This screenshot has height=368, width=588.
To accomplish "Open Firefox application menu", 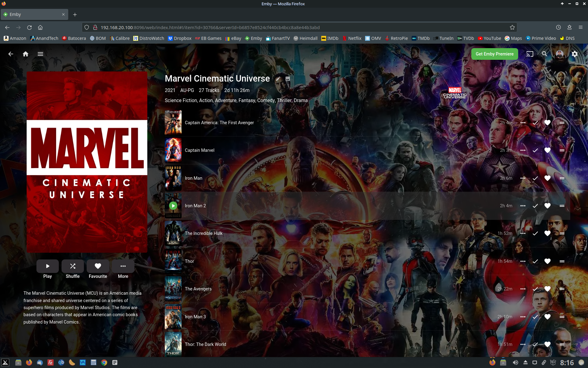I will point(580,27).
